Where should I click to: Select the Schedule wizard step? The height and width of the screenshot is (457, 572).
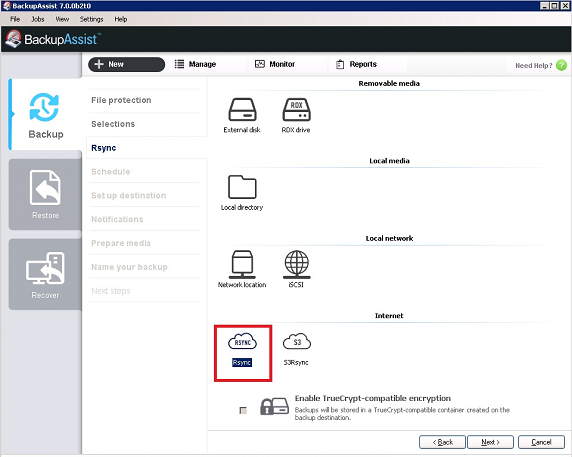coord(111,172)
